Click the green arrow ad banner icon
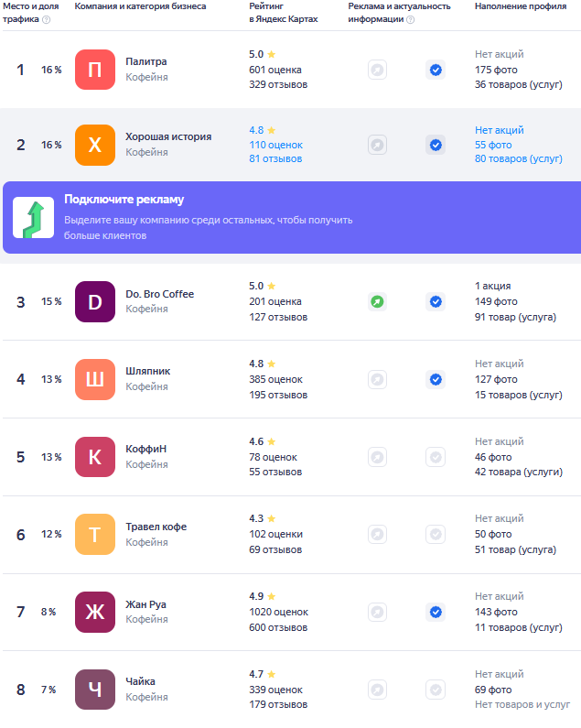581x728 pixels. [34, 217]
